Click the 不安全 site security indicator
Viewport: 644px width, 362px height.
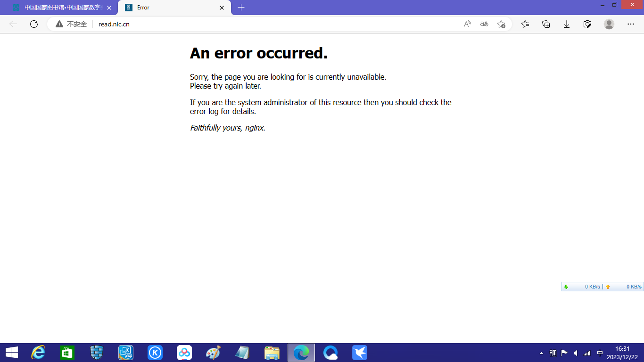[x=71, y=24]
